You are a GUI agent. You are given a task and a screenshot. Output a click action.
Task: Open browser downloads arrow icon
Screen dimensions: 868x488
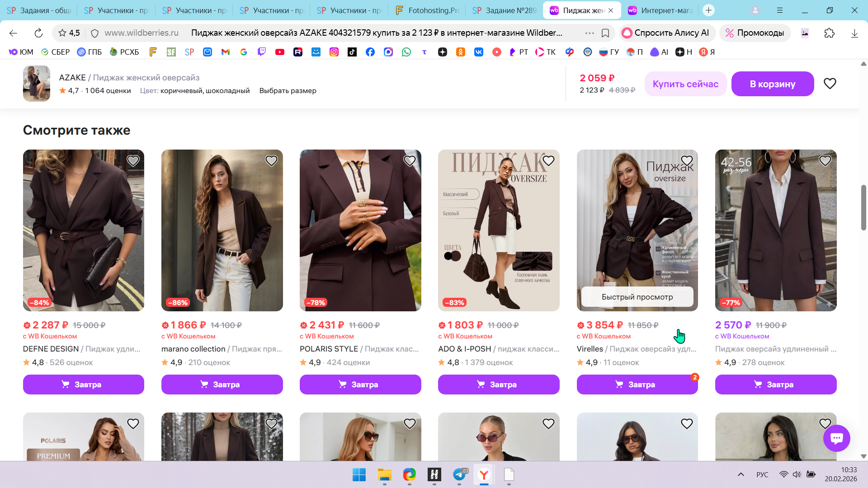(x=854, y=33)
